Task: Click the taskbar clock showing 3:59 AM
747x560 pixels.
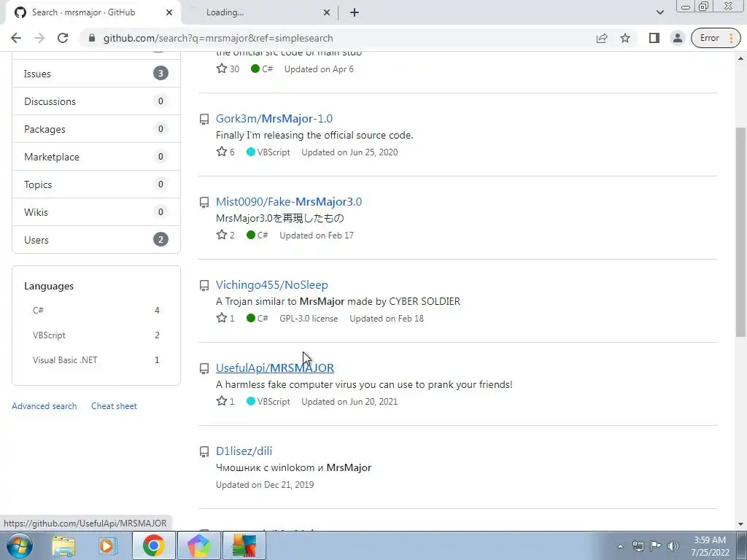Action: pyautogui.click(x=711, y=546)
